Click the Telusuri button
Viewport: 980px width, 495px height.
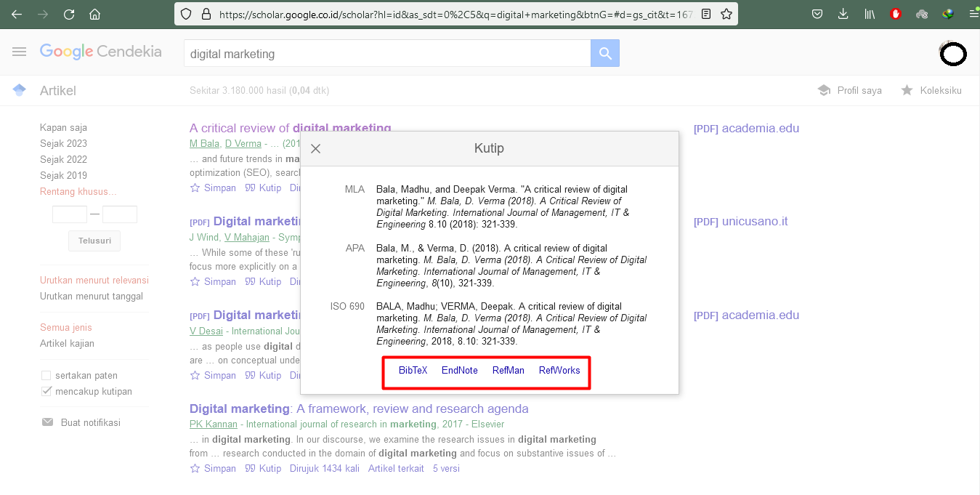(94, 241)
